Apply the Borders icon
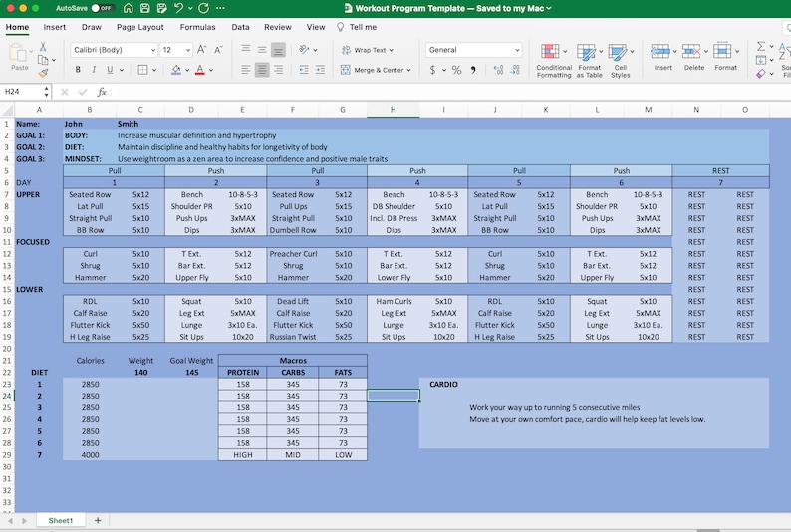This screenshot has height=532, width=791. (143, 70)
